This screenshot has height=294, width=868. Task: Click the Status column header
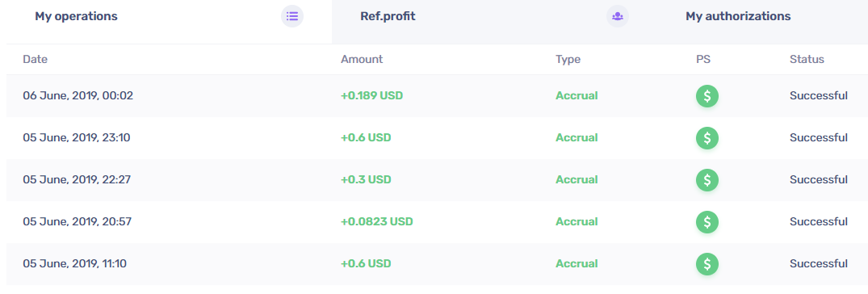tap(807, 59)
